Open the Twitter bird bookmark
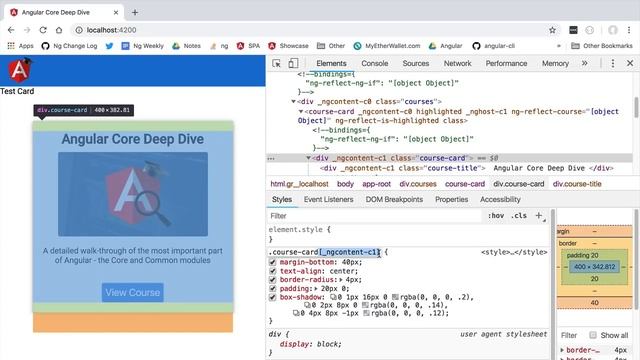Viewport: 640px width, 360px height. tap(109, 46)
